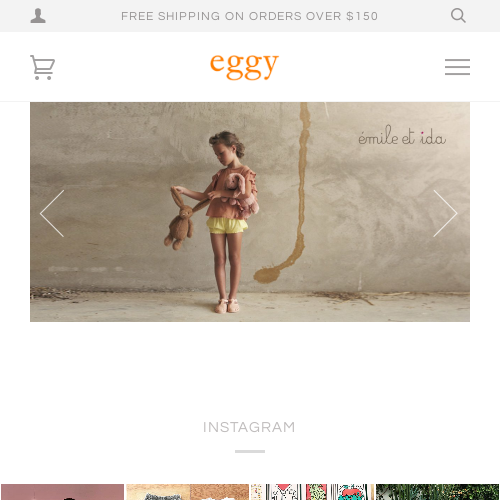The image size is (500, 500).
Task: Advance to the next banner slide
Action: click(x=445, y=213)
